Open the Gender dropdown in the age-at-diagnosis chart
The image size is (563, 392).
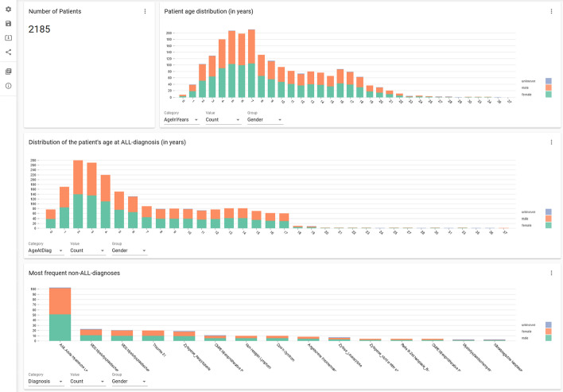130,250
